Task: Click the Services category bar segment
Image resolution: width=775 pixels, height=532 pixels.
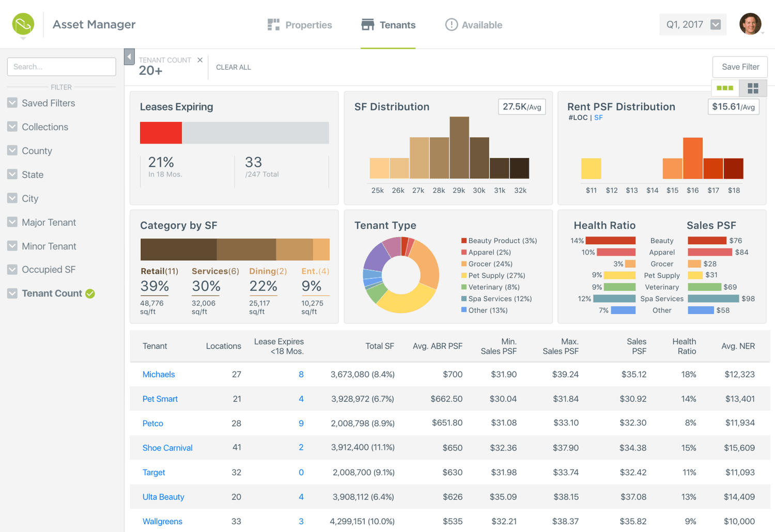Action: coord(246,249)
